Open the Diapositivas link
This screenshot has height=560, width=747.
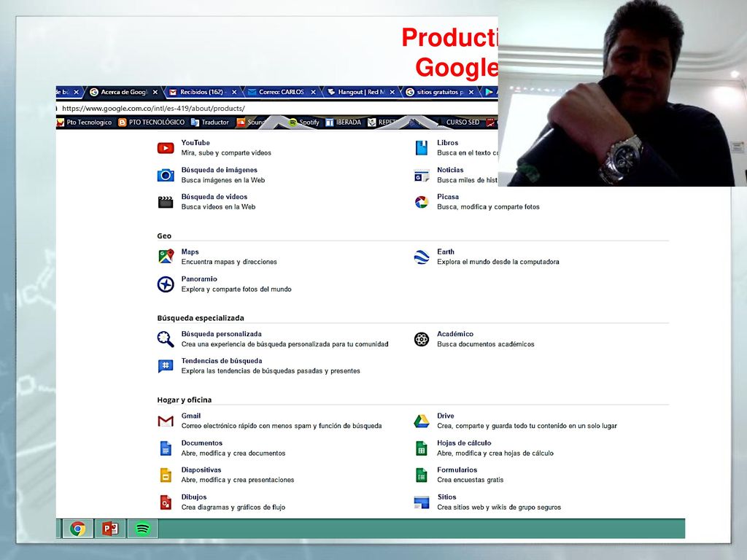201,470
